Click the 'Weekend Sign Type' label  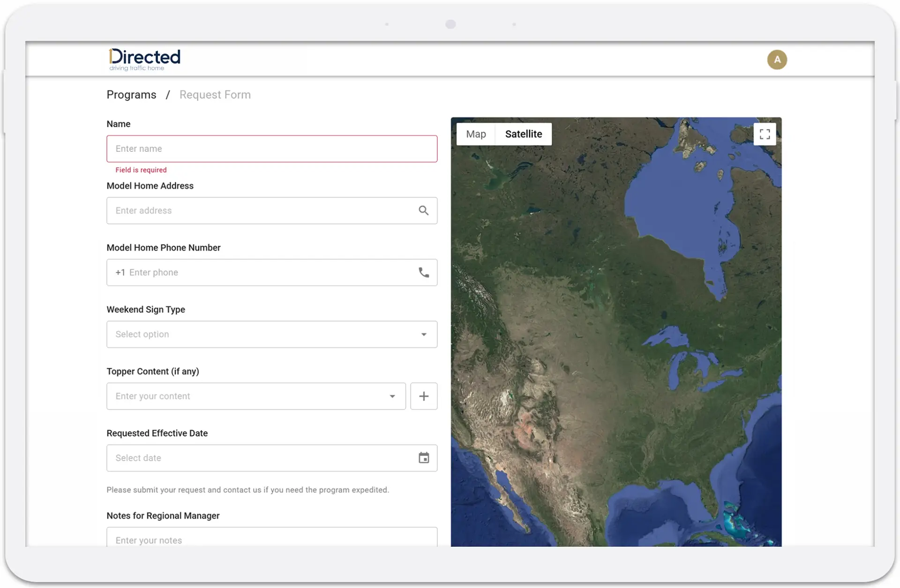coord(146,309)
